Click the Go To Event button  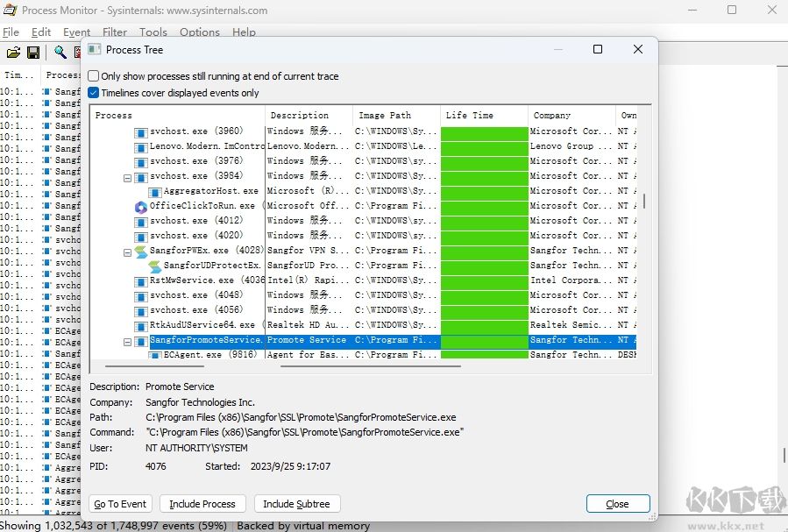120,504
